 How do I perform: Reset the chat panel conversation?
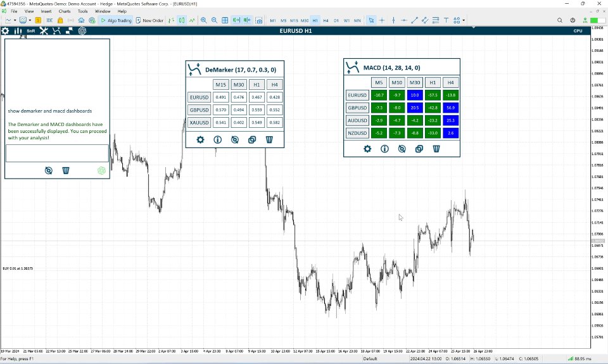point(49,170)
